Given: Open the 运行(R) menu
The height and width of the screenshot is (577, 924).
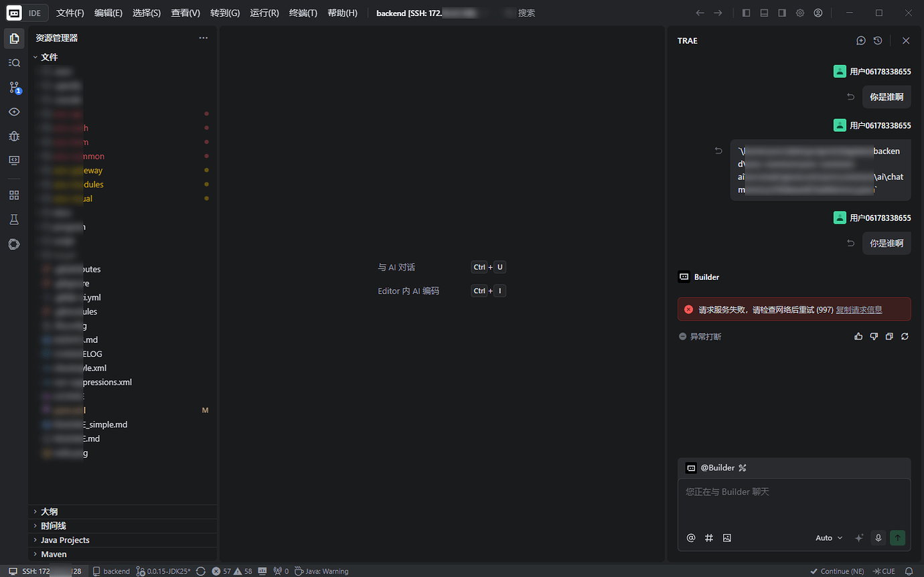Looking at the screenshot, I should (264, 13).
